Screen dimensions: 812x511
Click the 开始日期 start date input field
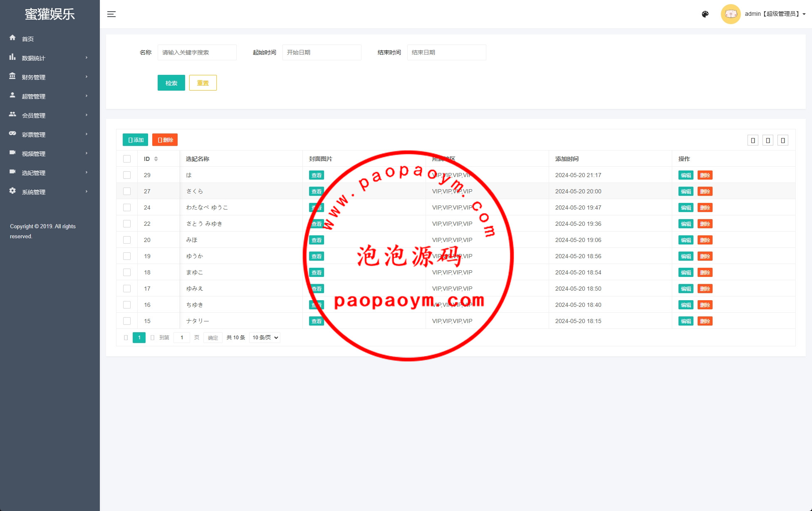tap(322, 52)
